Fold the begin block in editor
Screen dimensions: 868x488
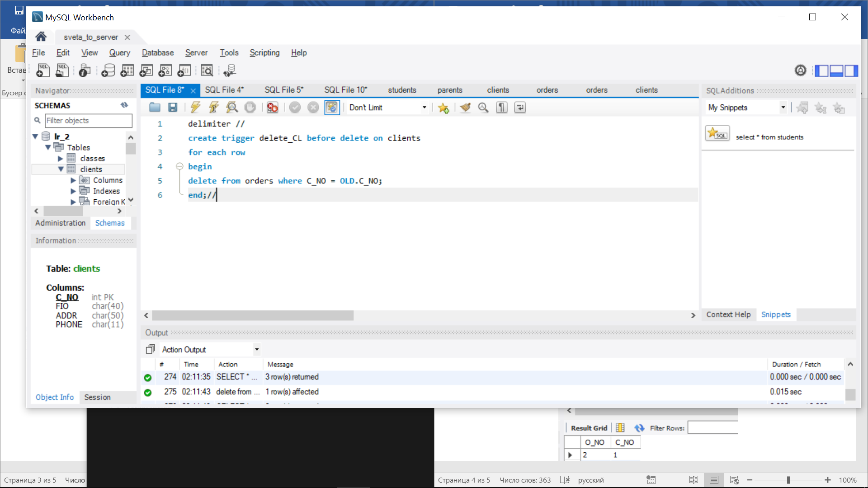179,166
